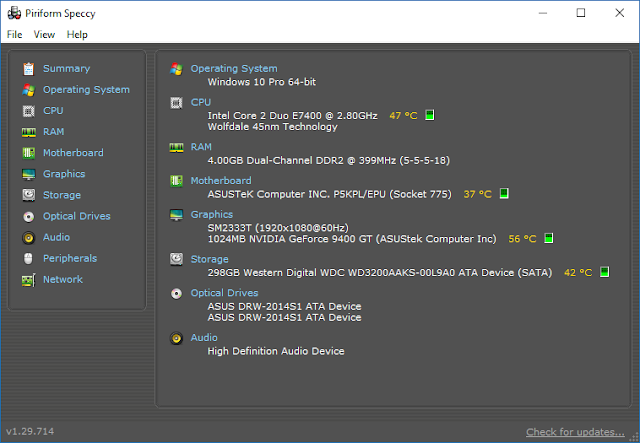The width and height of the screenshot is (640, 443).
Task: Open the Storage section in sidebar
Action: coord(62,195)
